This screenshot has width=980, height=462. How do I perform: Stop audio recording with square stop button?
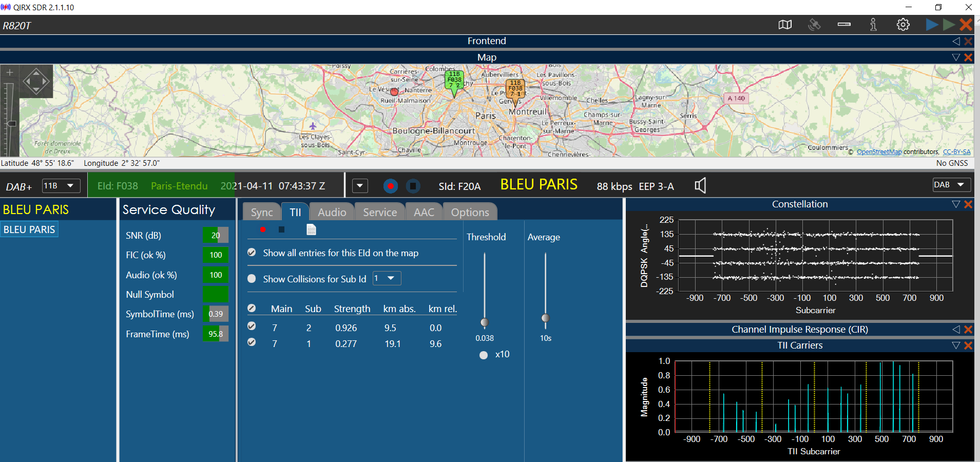[413, 186]
